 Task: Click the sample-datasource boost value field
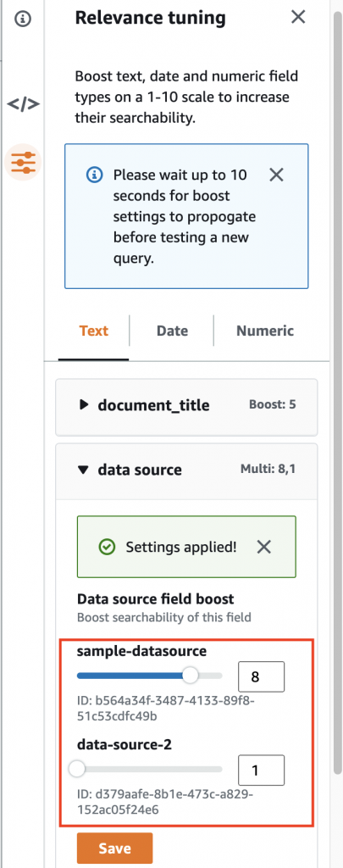point(261,676)
